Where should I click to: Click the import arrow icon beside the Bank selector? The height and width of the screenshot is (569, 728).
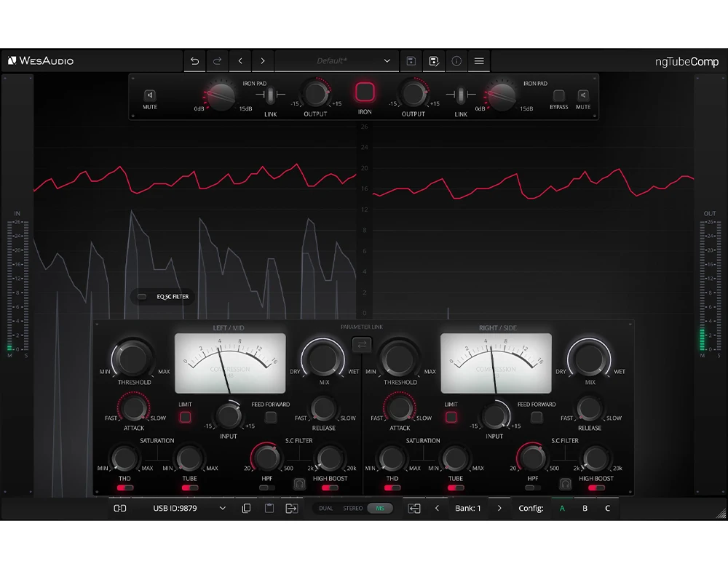click(x=414, y=508)
